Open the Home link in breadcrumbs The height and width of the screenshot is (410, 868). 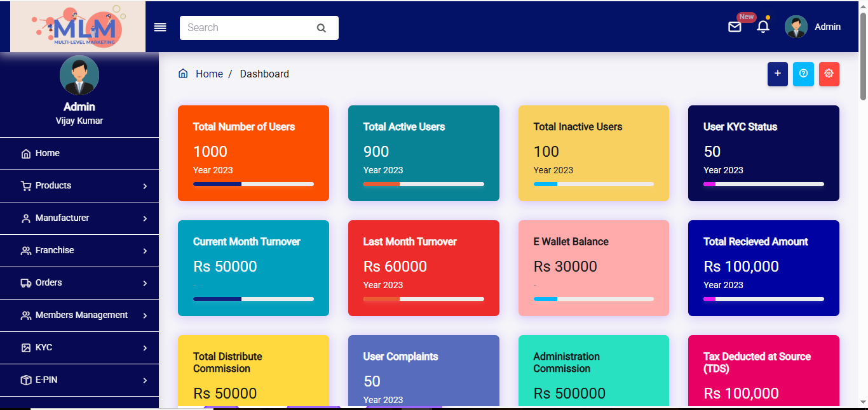[209, 74]
